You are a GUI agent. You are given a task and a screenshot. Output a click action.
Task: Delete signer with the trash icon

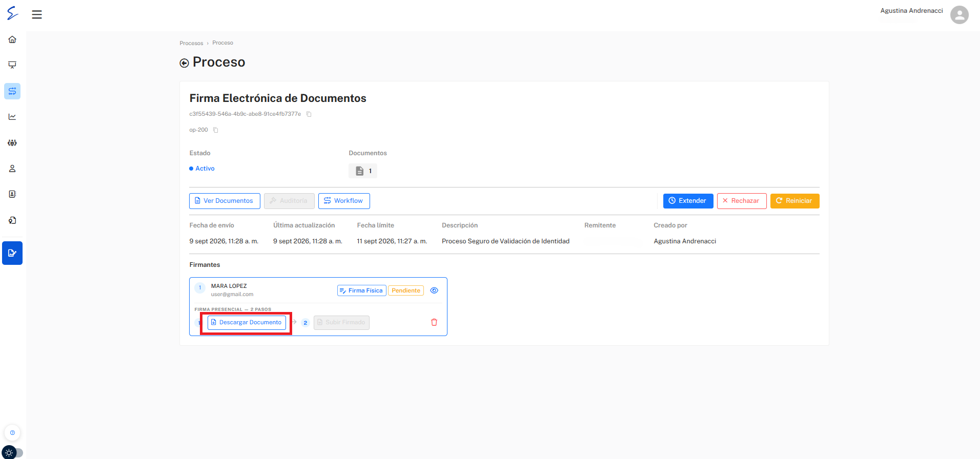point(434,322)
